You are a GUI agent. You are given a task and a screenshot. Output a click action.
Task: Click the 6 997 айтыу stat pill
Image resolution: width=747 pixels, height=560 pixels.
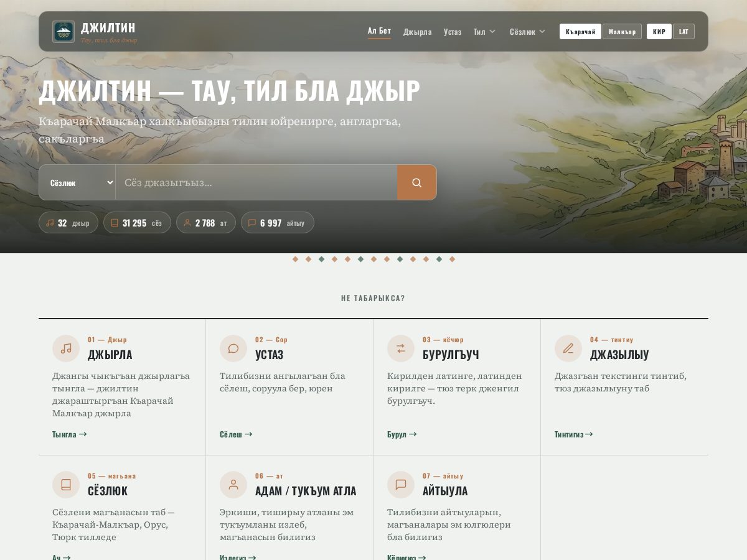pos(278,223)
